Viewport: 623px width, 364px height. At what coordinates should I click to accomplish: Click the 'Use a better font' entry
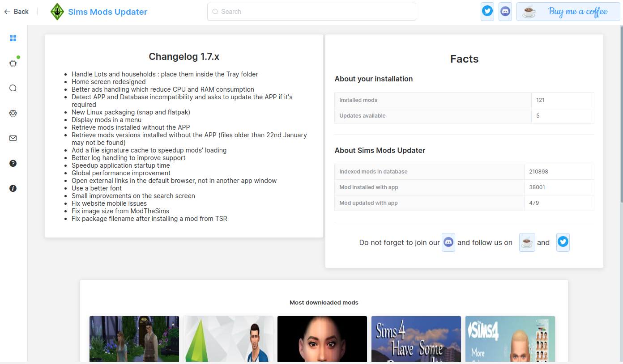(97, 188)
